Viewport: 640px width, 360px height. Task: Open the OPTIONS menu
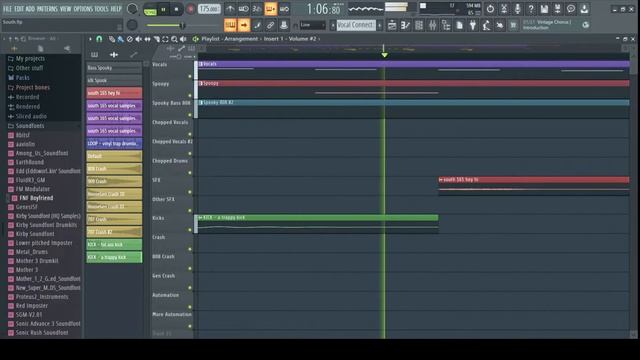pyautogui.click(x=83, y=9)
